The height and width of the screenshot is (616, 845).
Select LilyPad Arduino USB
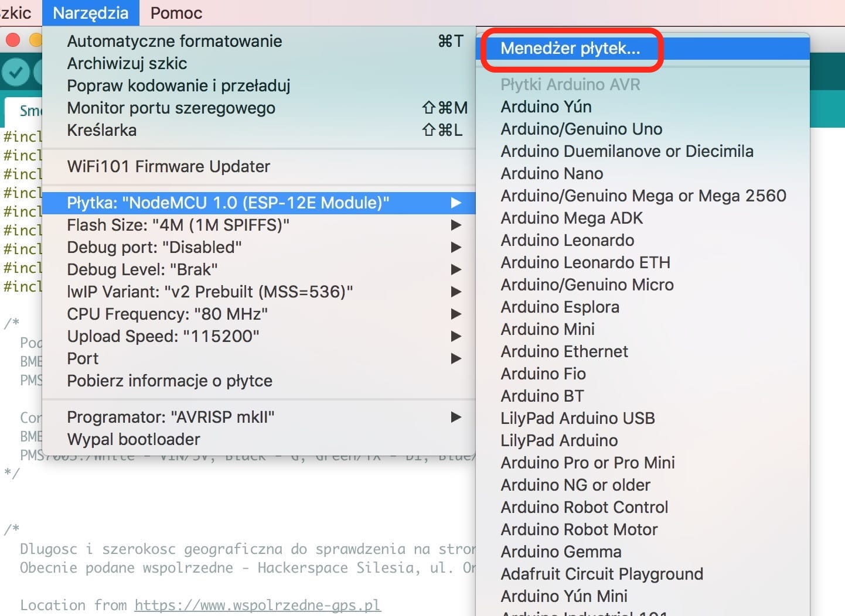(643, 418)
